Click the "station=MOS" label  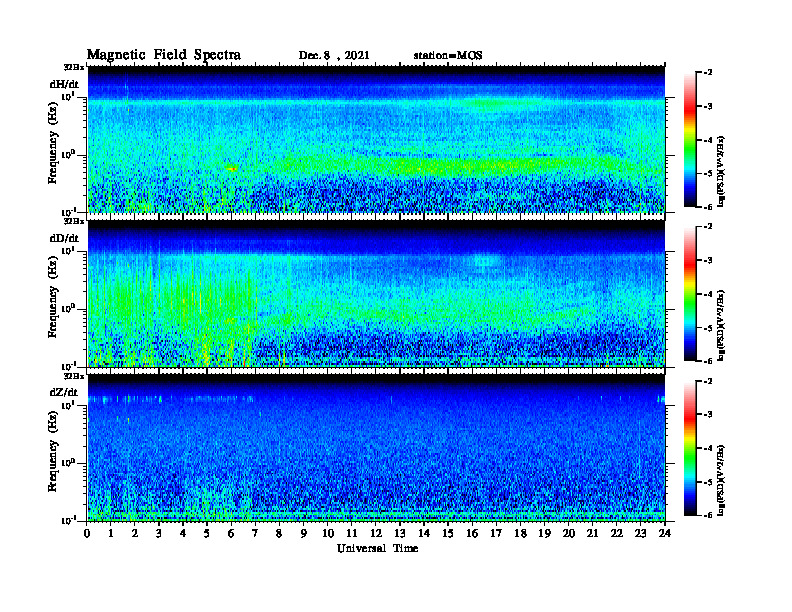(448, 56)
